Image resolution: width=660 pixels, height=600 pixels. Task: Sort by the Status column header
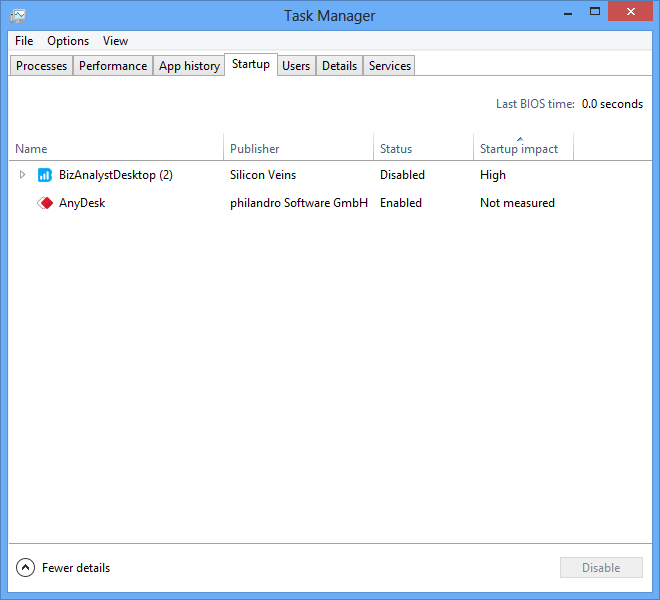pyautogui.click(x=423, y=149)
